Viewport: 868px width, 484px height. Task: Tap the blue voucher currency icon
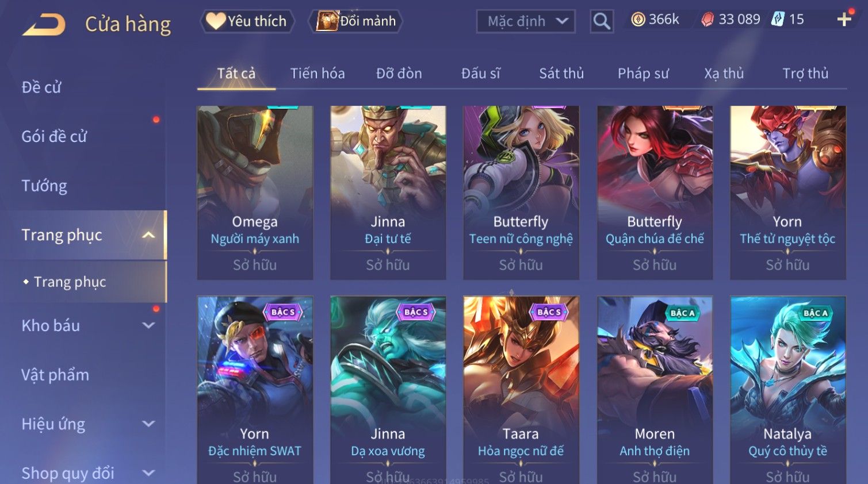778,20
